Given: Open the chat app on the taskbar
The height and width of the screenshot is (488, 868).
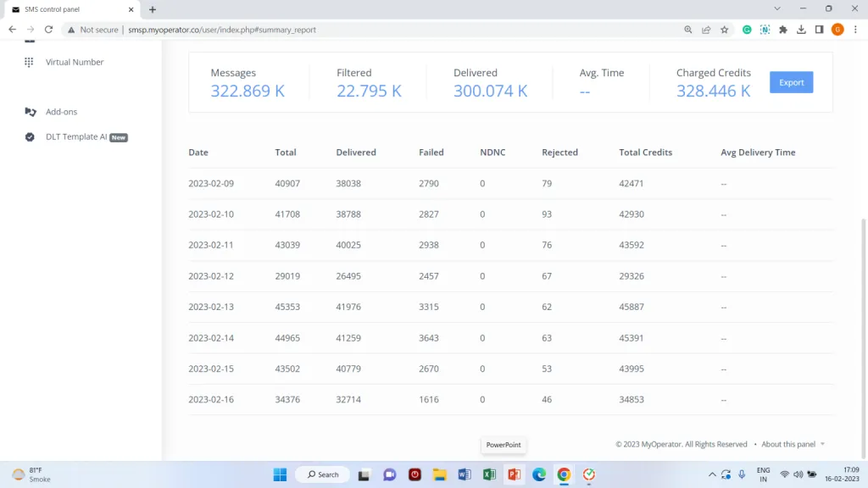Looking at the screenshot, I should (390, 474).
